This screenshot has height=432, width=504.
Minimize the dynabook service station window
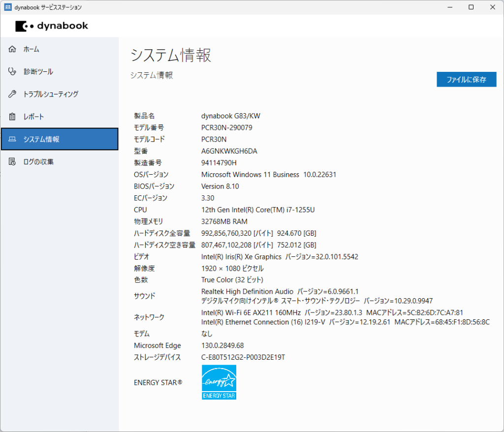[450, 7]
